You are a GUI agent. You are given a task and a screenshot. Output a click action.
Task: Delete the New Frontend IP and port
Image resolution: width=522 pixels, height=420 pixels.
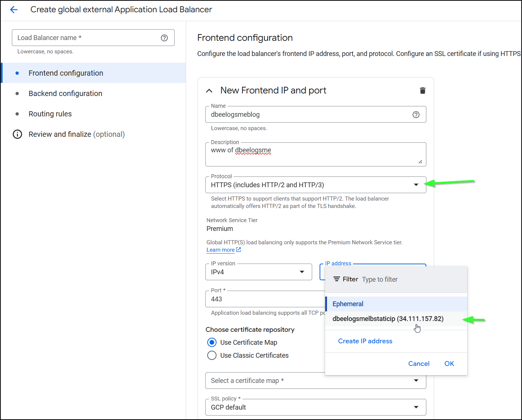coord(422,90)
